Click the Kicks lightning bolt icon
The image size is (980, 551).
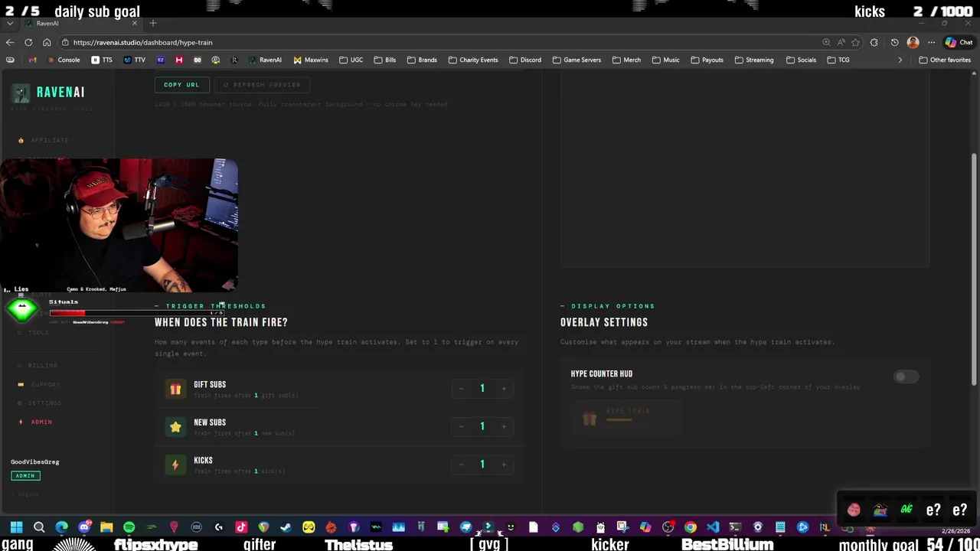pos(175,465)
